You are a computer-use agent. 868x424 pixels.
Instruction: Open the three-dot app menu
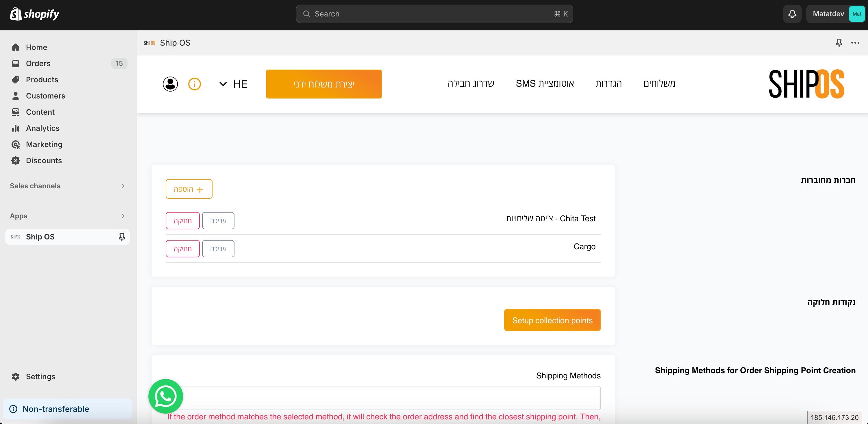[855, 43]
